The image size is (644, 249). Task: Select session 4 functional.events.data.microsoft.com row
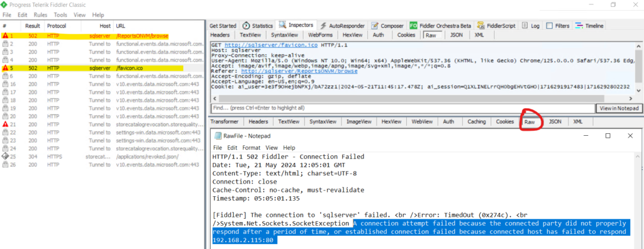point(103,60)
